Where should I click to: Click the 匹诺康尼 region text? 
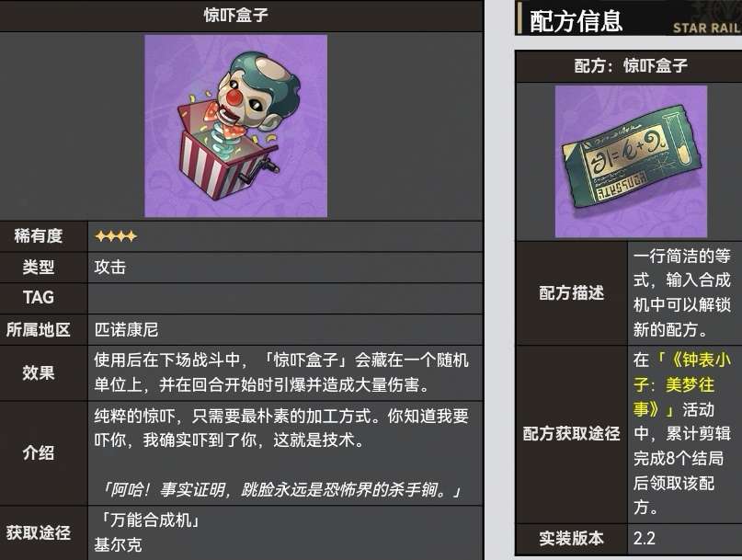126,329
